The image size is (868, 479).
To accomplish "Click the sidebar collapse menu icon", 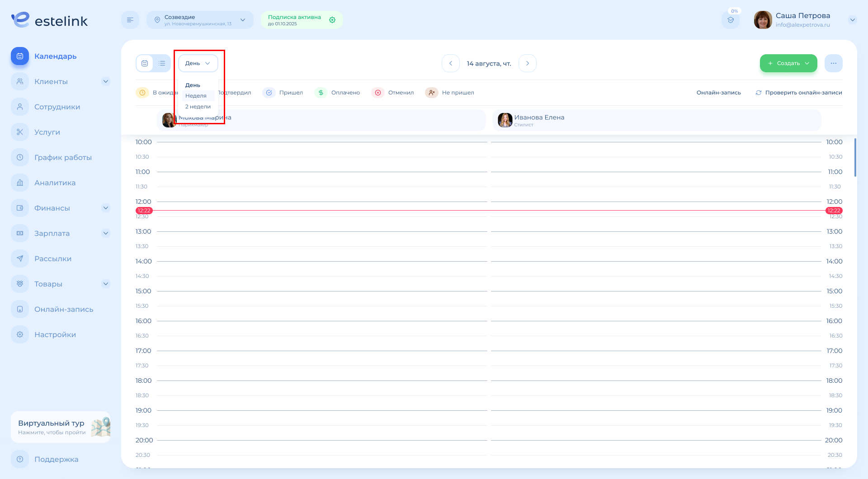I will tap(130, 20).
